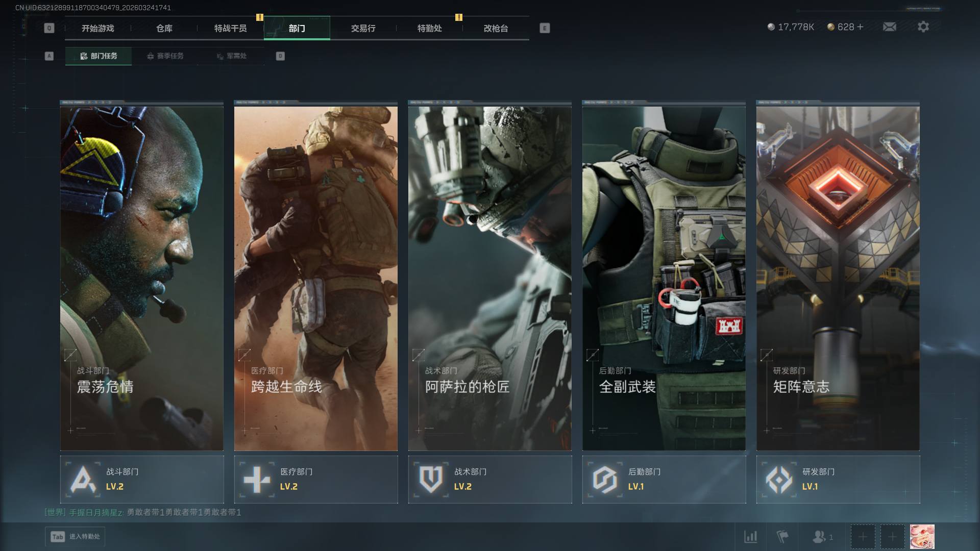
Task: Open the mail envelope icon
Action: click(x=889, y=27)
